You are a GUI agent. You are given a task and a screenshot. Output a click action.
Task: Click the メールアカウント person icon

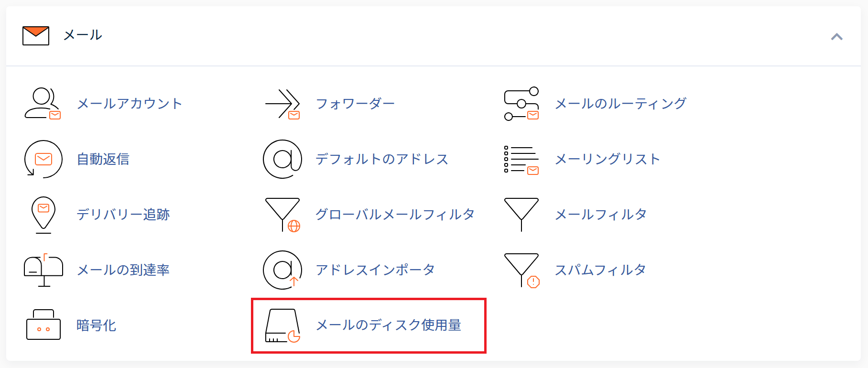click(x=43, y=103)
